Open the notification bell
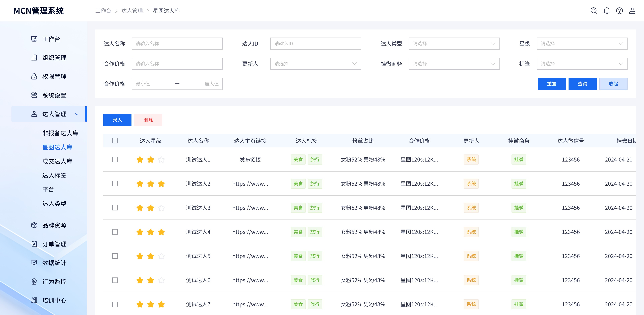This screenshot has height=315, width=644. pyautogui.click(x=606, y=11)
